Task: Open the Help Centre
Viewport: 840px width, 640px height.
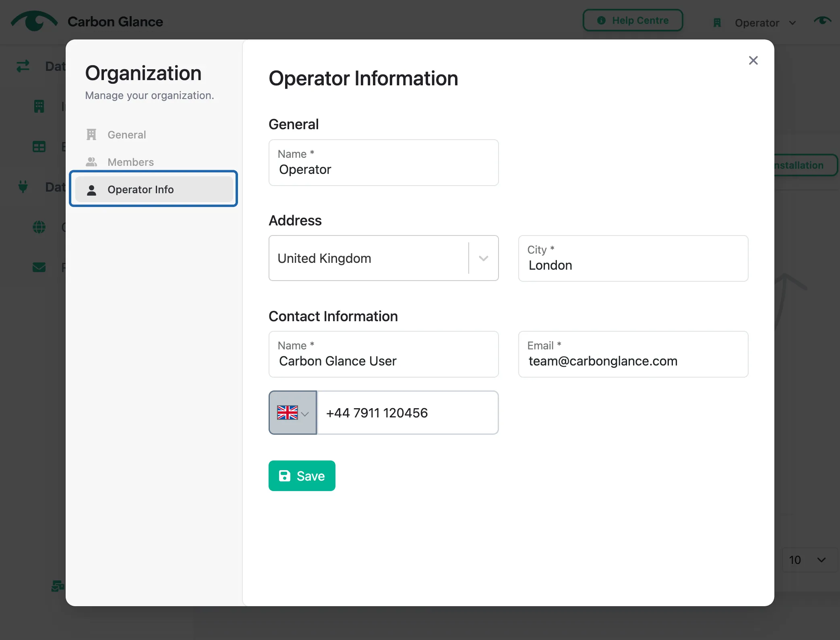Action: click(633, 20)
